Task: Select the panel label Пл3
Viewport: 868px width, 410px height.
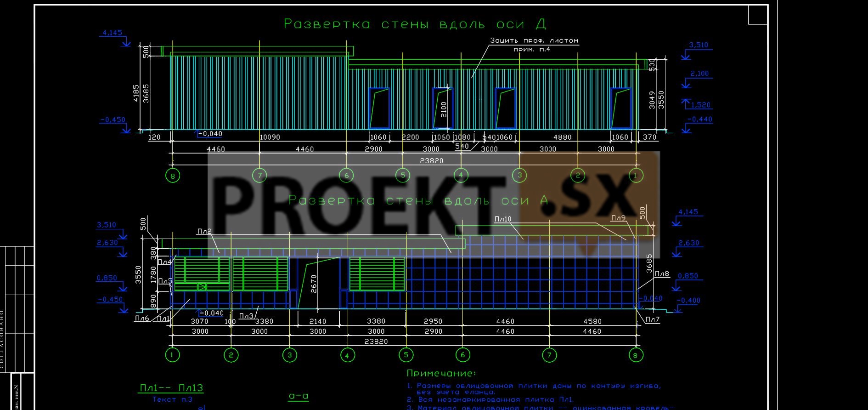Action: pyautogui.click(x=247, y=316)
